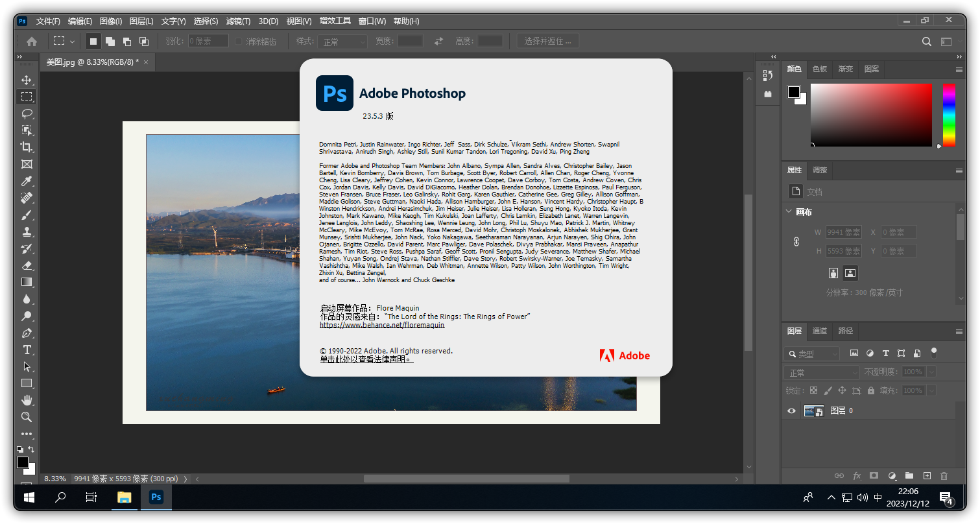Image resolution: width=980 pixels, height=524 pixels.
Task: Click the legal notice link 单击此处以查看法律声明
Action: 366,359
